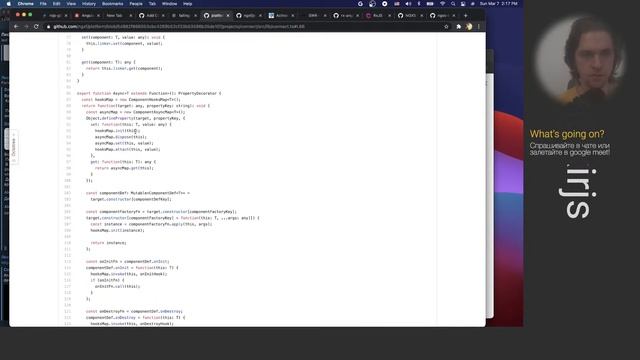The image size is (640, 360).
Task: Click code line 'export function Async'
Action: 149,93
